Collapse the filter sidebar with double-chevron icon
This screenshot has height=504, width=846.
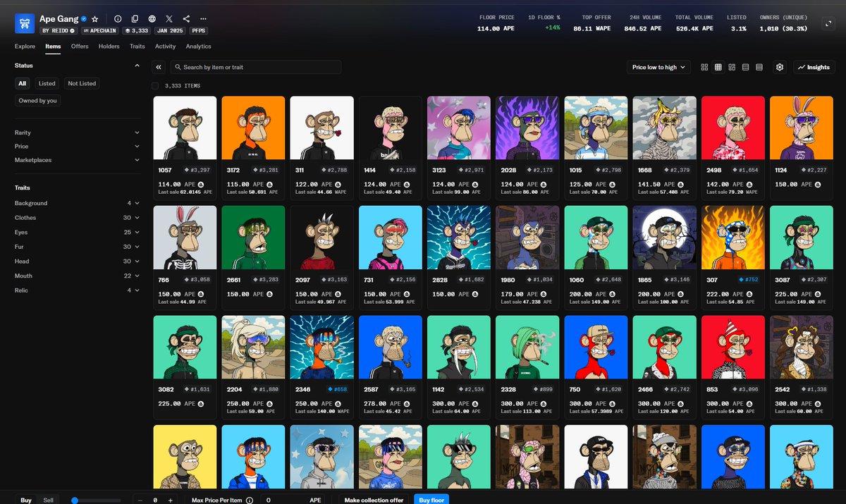pos(159,67)
